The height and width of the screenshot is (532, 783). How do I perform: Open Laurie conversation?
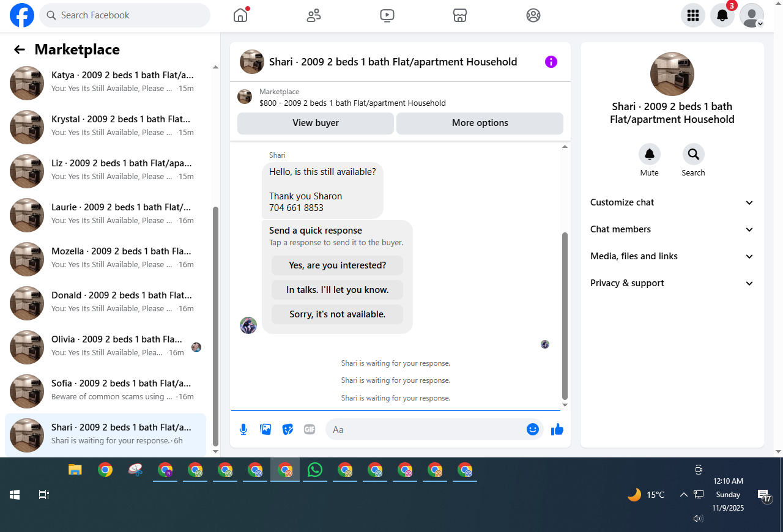coord(105,215)
